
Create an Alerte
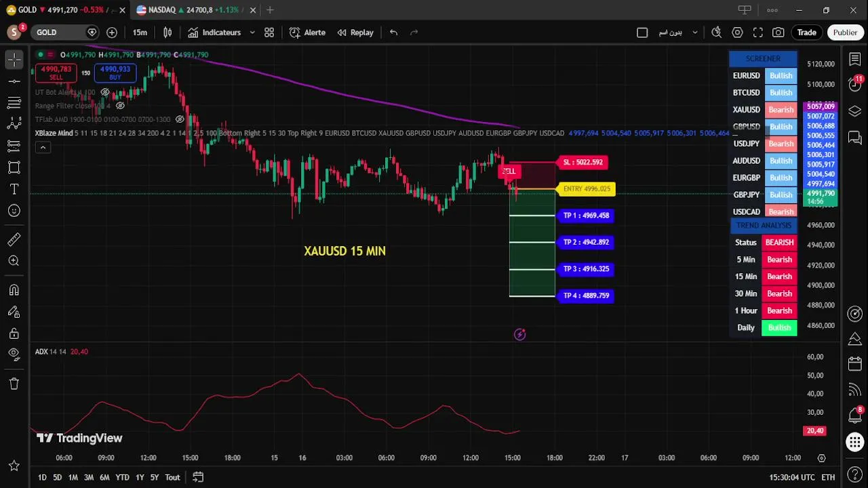click(307, 33)
